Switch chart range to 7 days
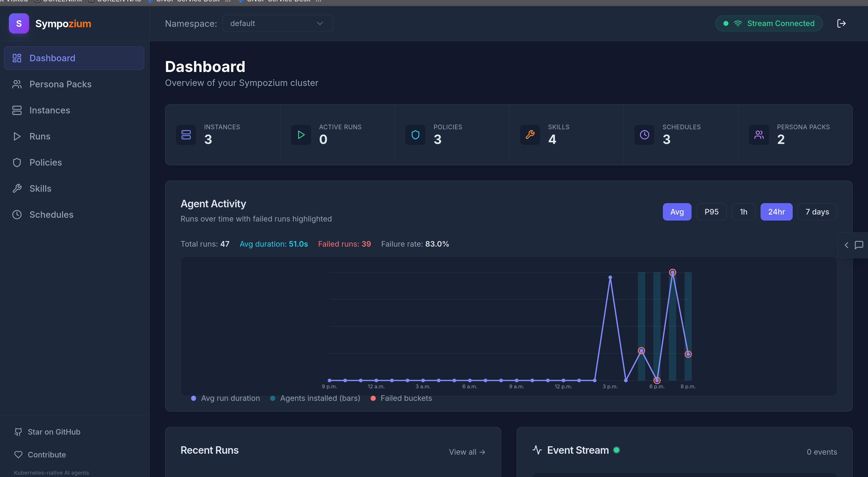Viewport: 868px width, 477px height. pyautogui.click(x=817, y=212)
